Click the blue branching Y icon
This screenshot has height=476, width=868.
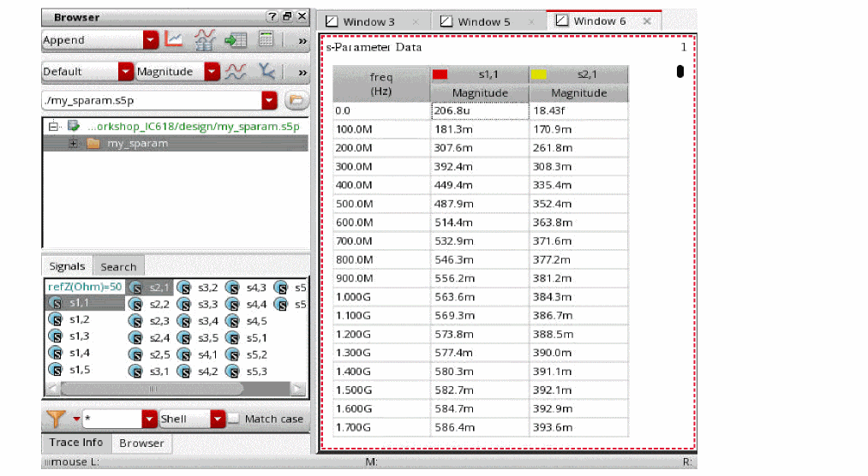266,72
